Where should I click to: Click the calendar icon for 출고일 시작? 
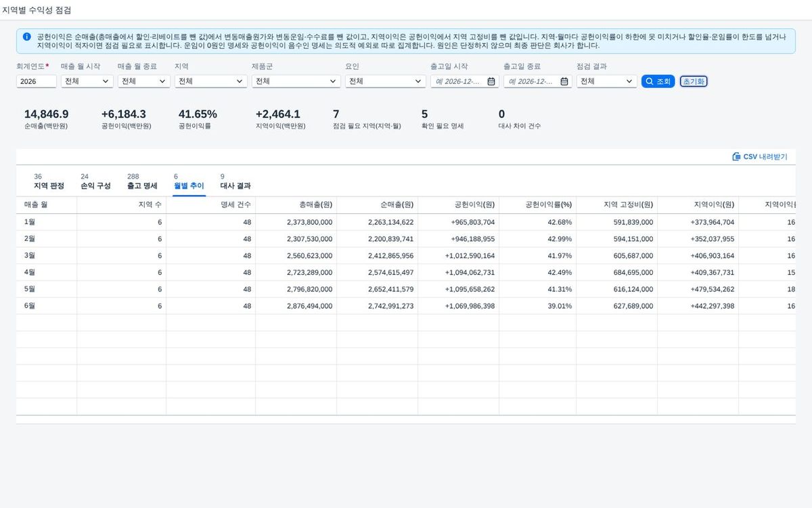(491, 81)
